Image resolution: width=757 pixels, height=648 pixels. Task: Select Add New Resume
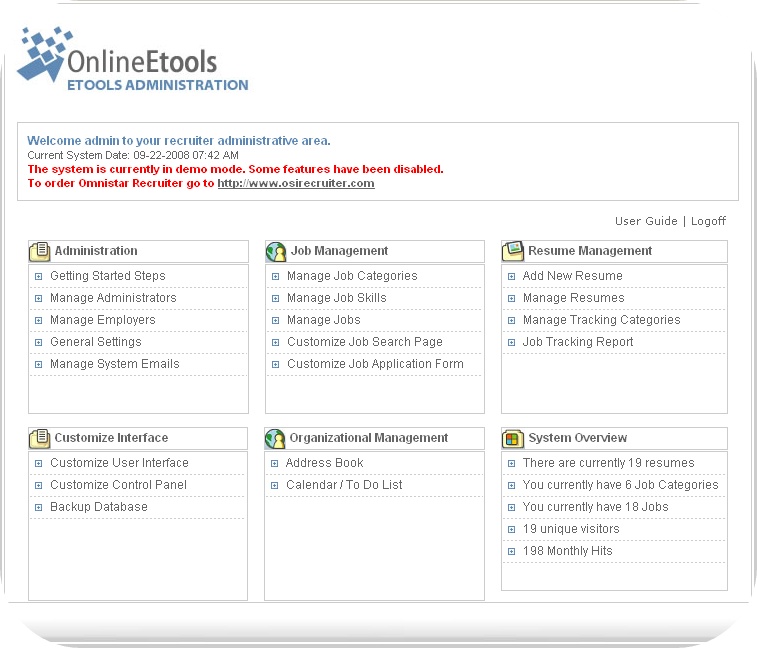click(x=573, y=276)
